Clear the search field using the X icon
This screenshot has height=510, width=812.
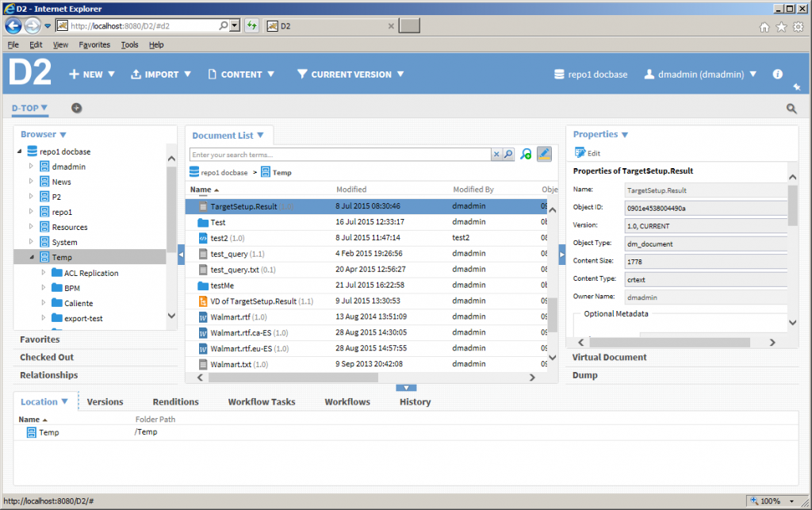pos(496,154)
